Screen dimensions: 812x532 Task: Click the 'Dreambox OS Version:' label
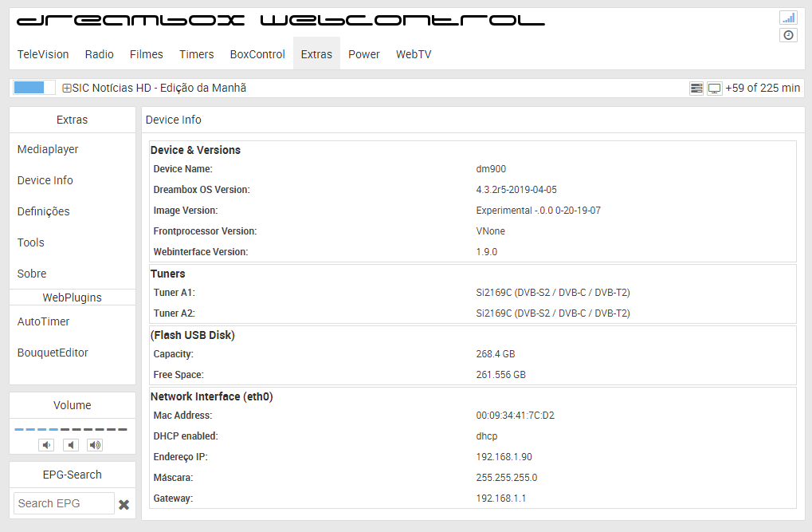tap(202, 190)
